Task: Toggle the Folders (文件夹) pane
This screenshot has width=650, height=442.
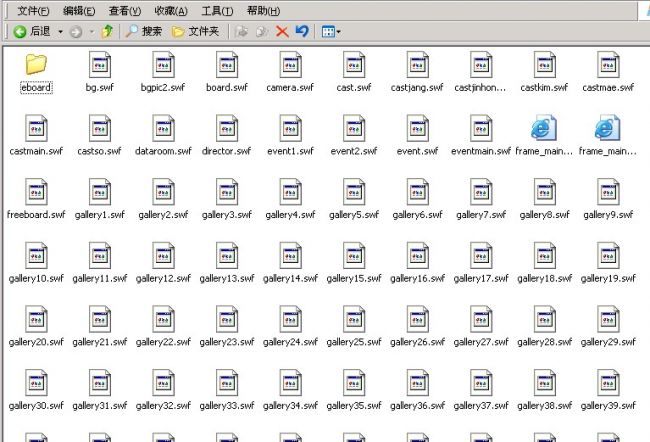Action: tap(196, 31)
